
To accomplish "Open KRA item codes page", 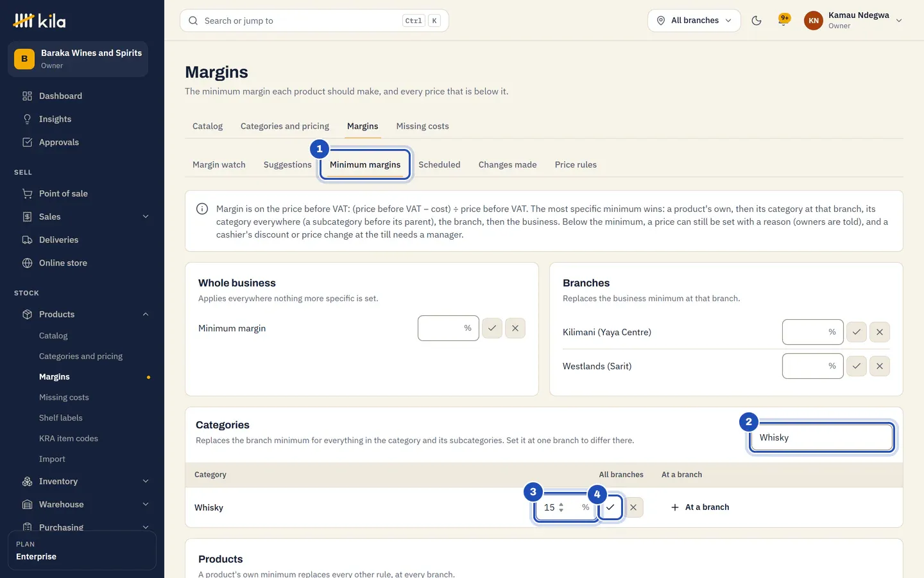I will coord(69,439).
